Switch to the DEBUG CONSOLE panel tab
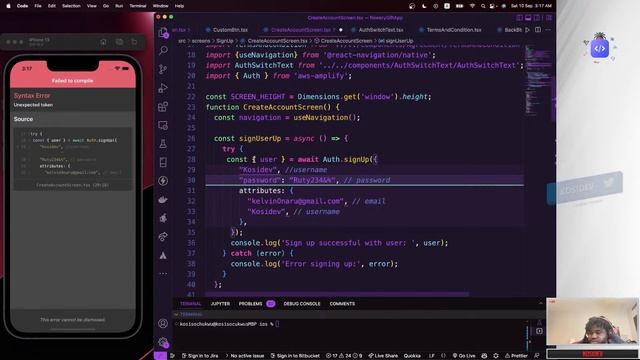 (x=302, y=304)
